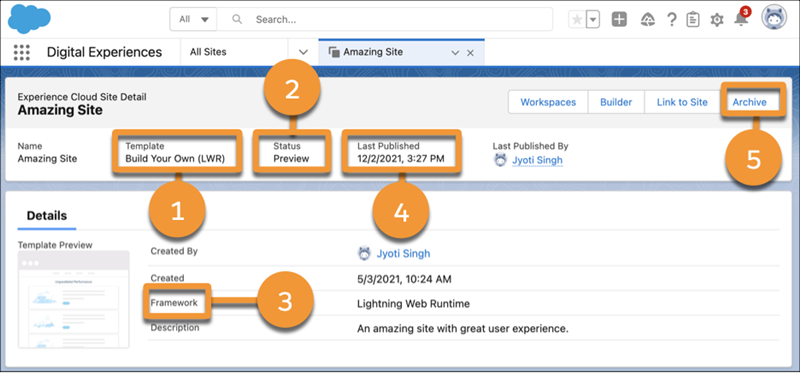Screen dimensions: 800x373
Task: Open the All search scope dropdown
Action: (x=193, y=19)
